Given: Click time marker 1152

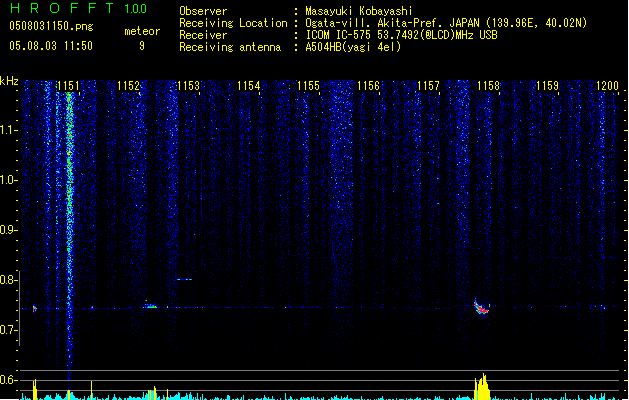Looking at the screenshot, I should click(x=128, y=86).
